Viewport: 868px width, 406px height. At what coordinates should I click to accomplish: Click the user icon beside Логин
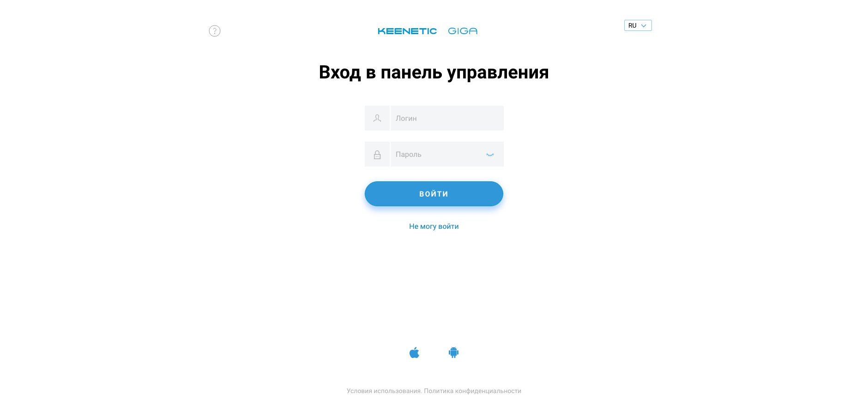coord(377,118)
